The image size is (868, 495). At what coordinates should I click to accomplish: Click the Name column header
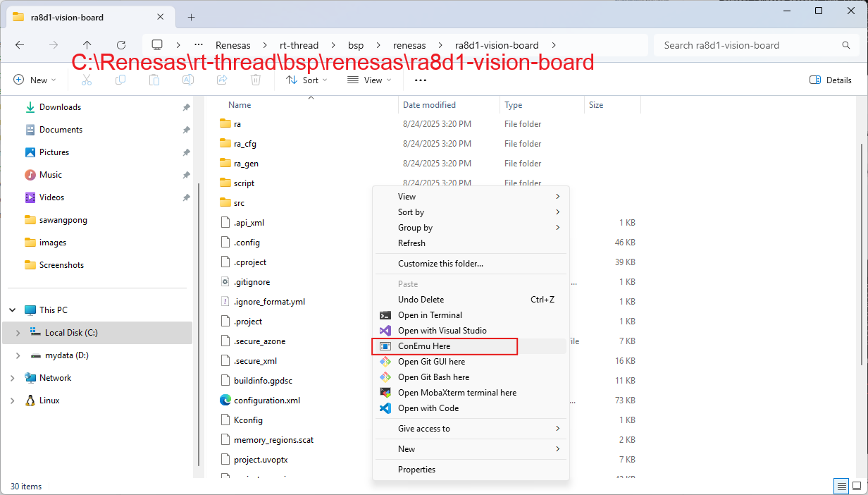[x=240, y=105]
